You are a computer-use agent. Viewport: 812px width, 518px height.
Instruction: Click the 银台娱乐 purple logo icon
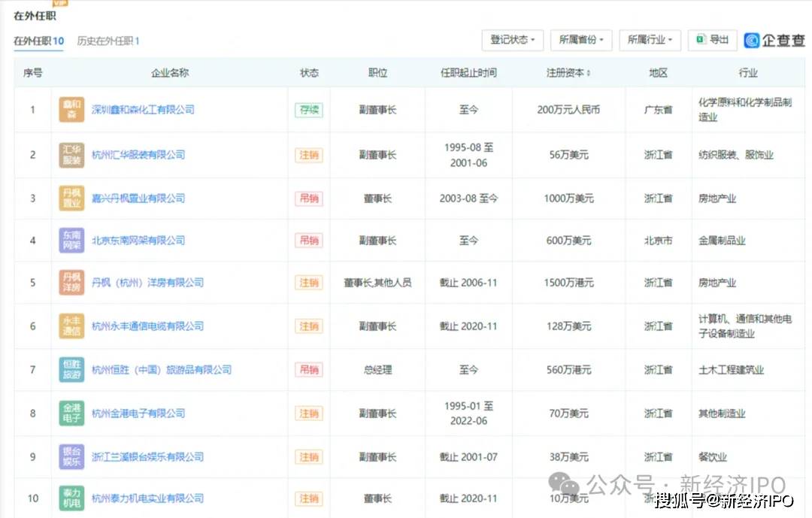(x=71, y=457)
